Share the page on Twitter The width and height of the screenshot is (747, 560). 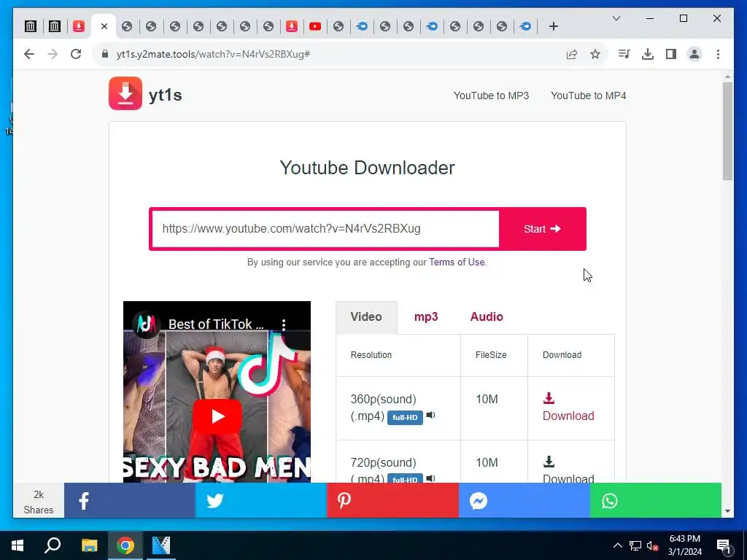tap(261, 501)
